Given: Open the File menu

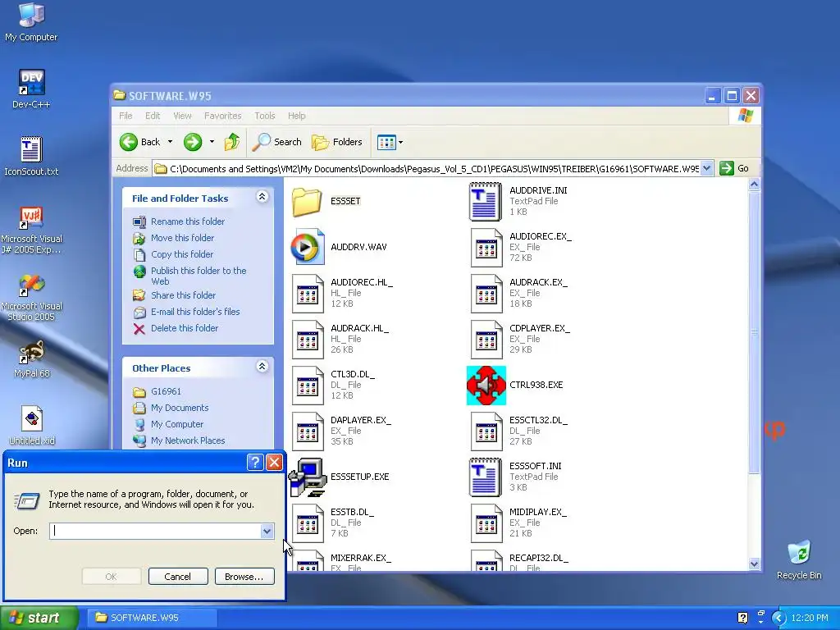Looking at the screenshot, I should click(x=126, y=116).
